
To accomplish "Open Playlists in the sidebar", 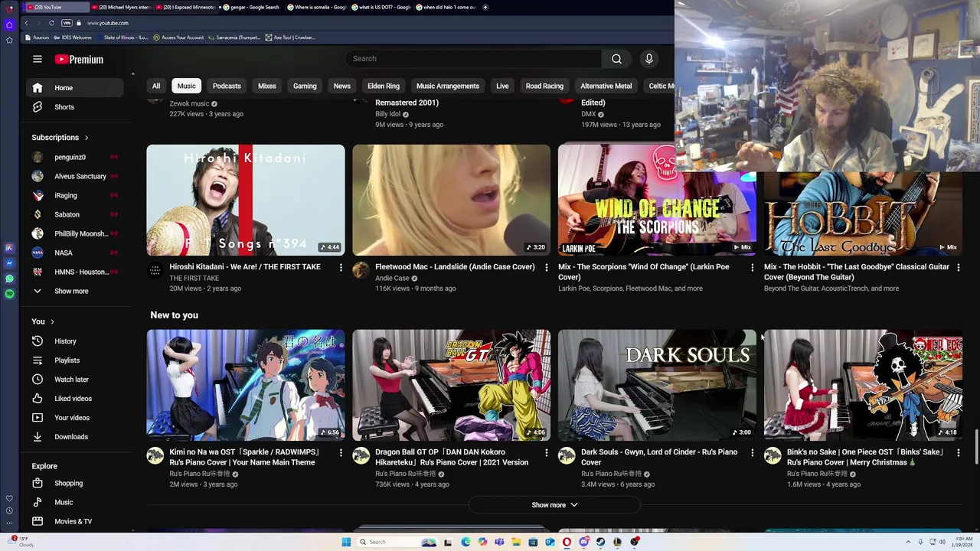I will click(x=75, y=360).
